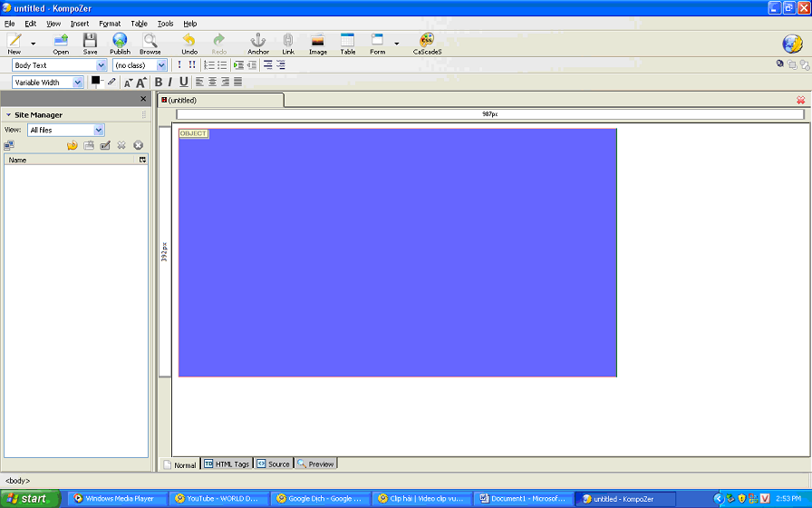This screenshot has width=812, height=508.
Task: Click the Publish globe icon
Action: pyautogui.click(x=120, y=44)
